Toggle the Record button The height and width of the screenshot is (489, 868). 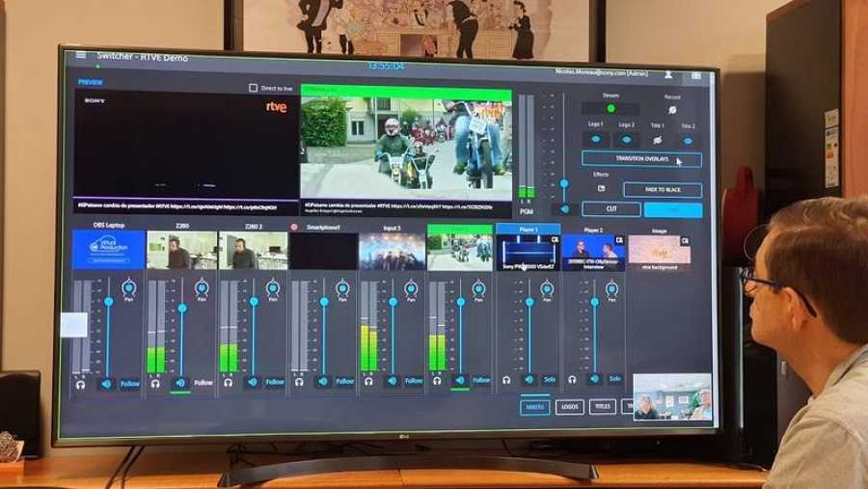click(x=672, y=110)
